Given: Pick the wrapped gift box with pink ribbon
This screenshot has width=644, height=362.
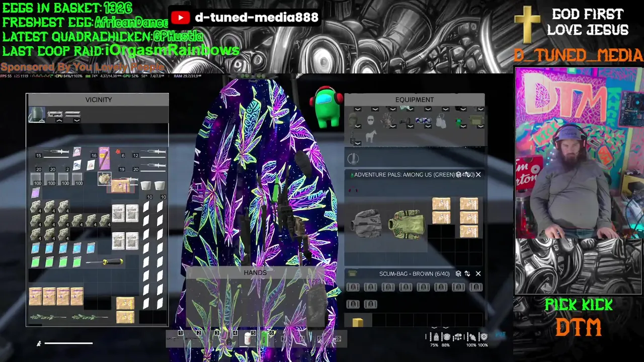Looking at the screenshot, I should click(121, 187).
